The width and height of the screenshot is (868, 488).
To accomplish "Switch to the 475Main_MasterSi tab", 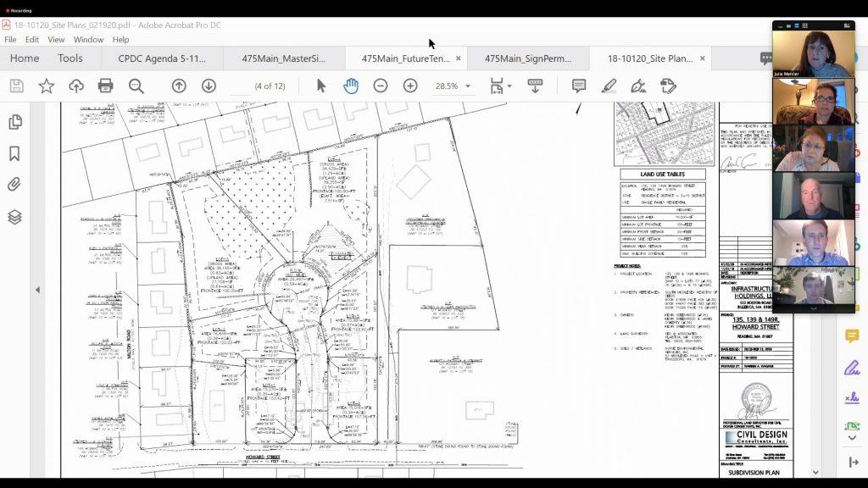I will click(283, 58).
